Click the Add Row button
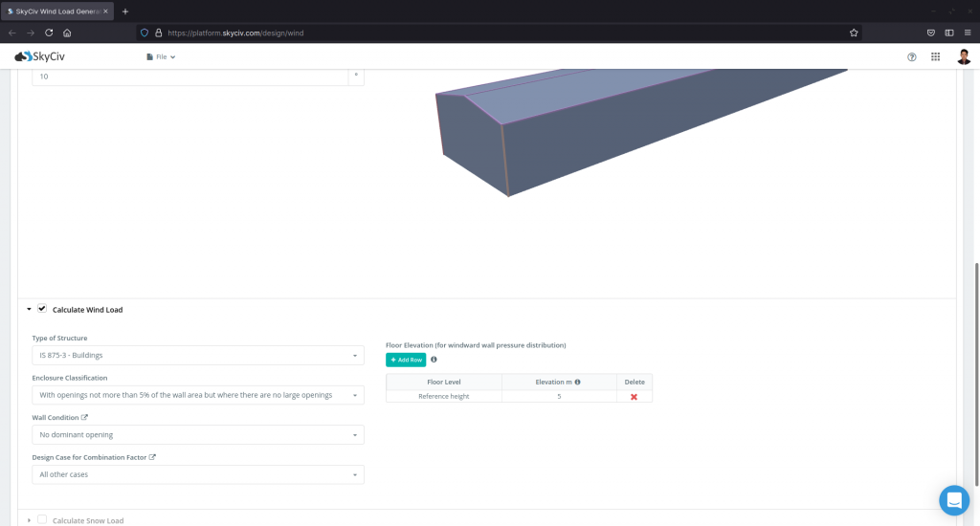Screen dimensions: 980x526 coord(406,360)
